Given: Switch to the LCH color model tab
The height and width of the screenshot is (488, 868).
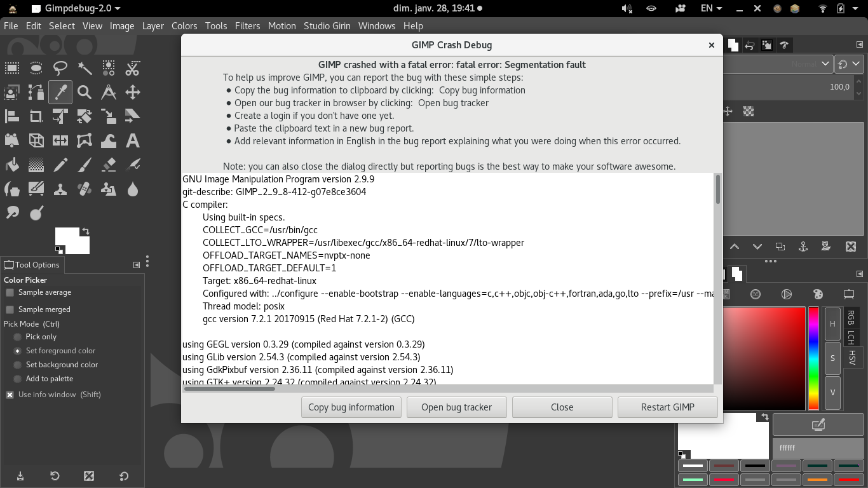Looking at the screenshot, I should tap(851, 337).
